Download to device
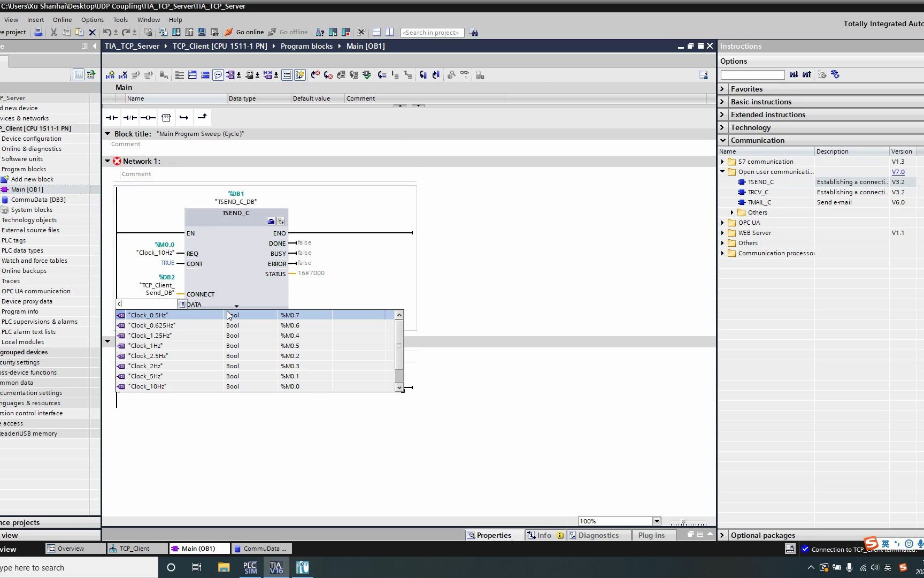Viewport: 924px width, 578px height. [x=176, y=32]
